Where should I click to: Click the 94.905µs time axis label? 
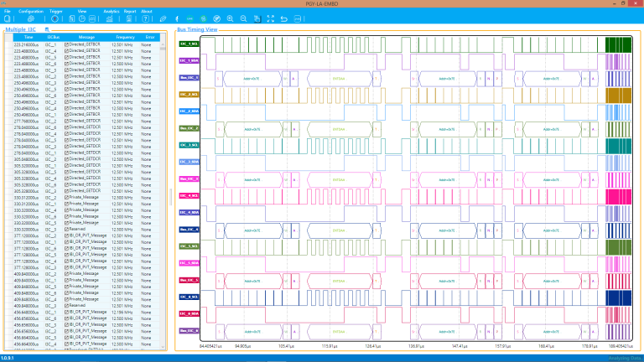click(242, 346)
